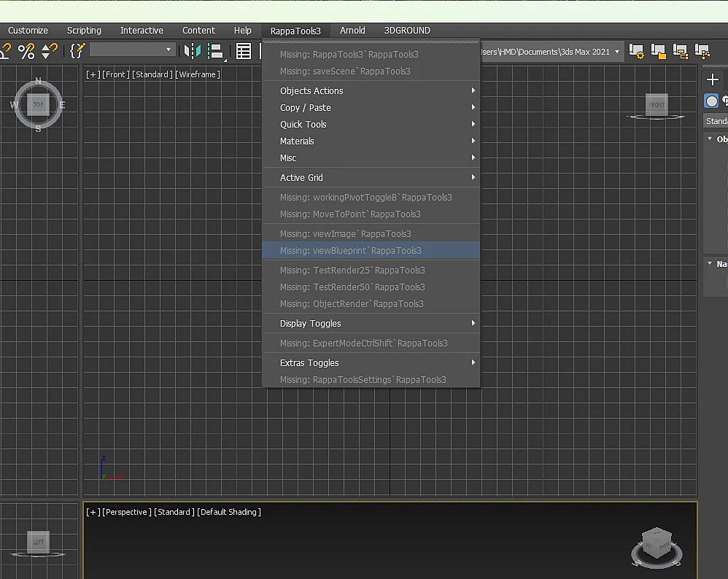This screenshot has width=728, height=579.
Task: Open the Standard primitives dropdown
Action: (x=716, y=121)
